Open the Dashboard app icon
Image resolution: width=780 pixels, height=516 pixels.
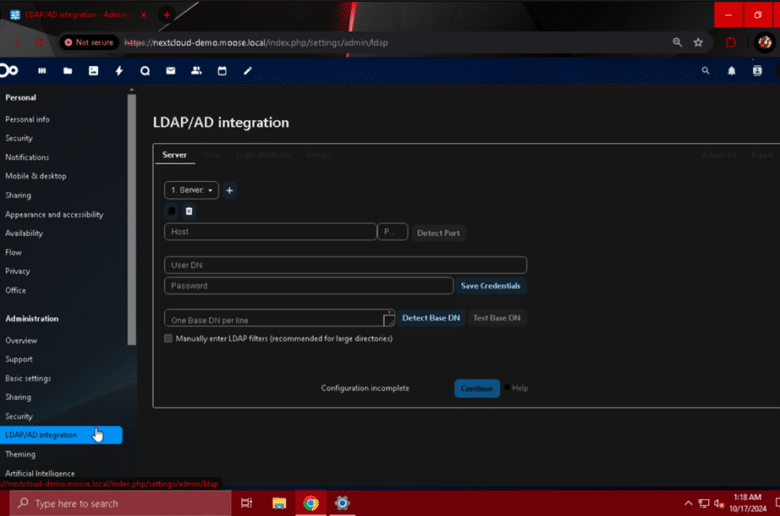pos(42,71)
